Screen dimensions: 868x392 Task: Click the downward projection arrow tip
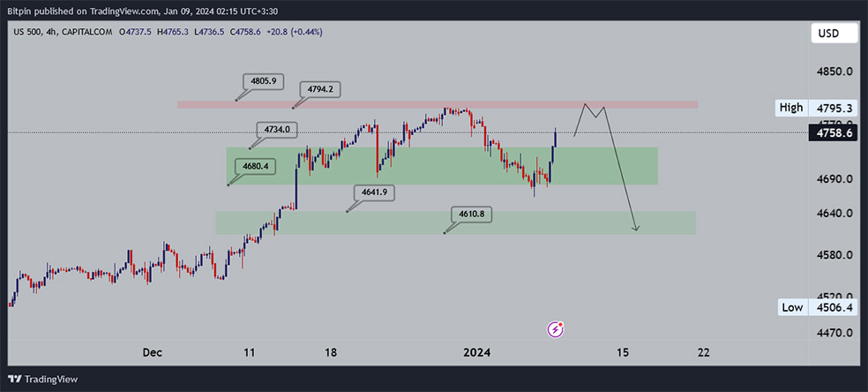point(636,230)
